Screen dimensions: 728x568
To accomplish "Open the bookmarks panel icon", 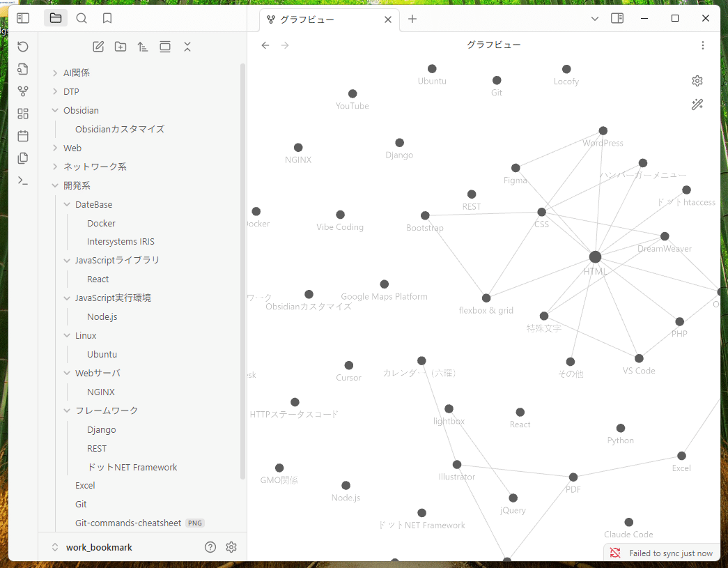I will [x=107, y=18].
